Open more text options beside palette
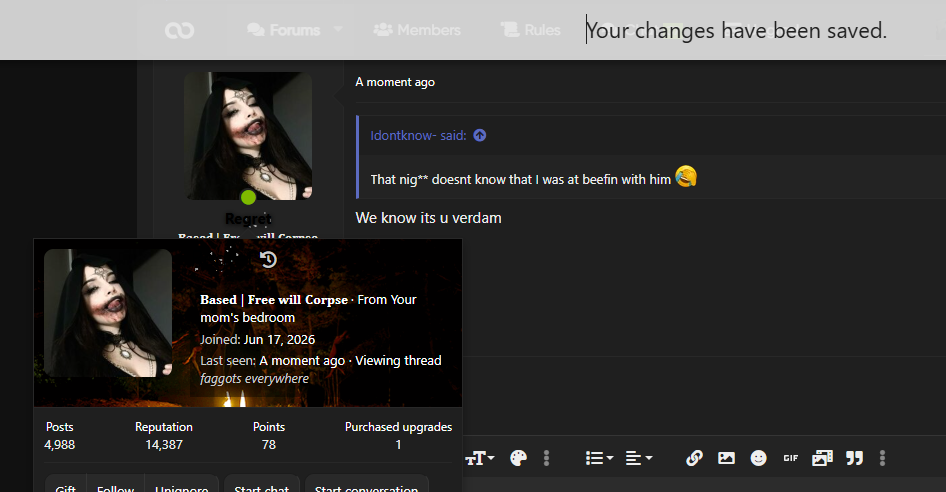 (547, 458)
